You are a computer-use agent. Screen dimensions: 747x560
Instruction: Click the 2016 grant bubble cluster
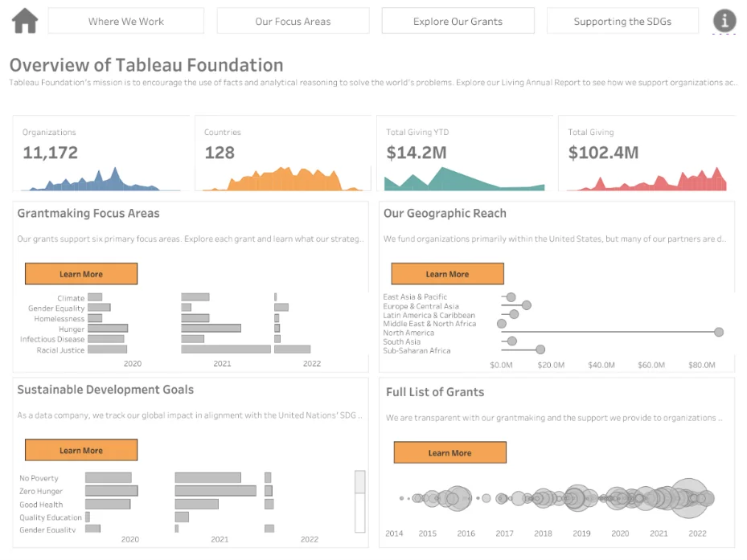click(458, 498)
